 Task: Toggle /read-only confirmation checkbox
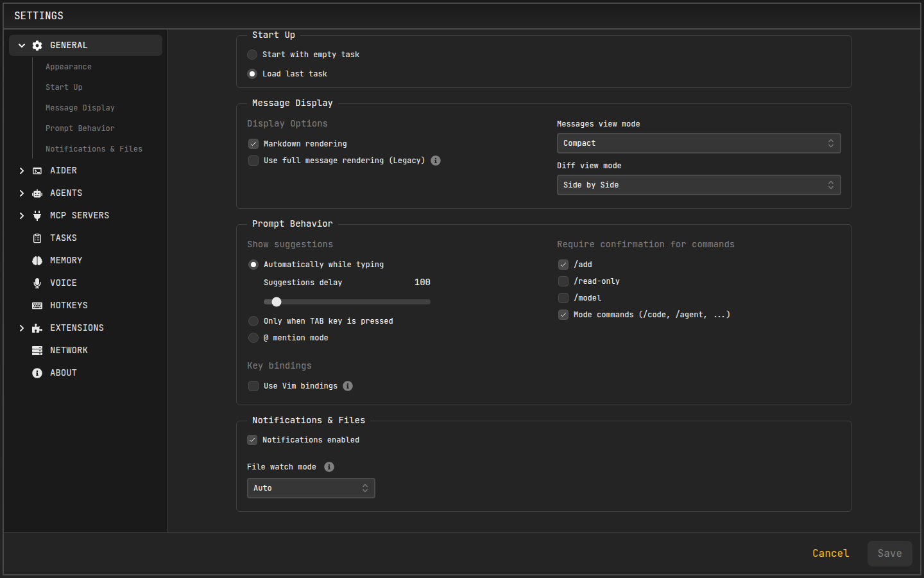(x=563, y=281)
